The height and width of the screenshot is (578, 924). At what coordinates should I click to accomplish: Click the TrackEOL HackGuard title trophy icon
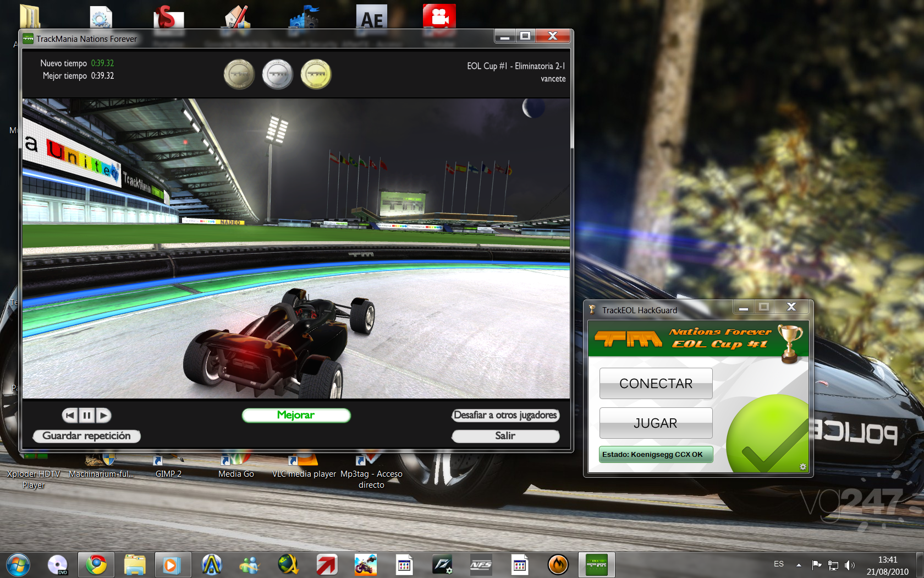pyautogui.click(x=592, y=310)
